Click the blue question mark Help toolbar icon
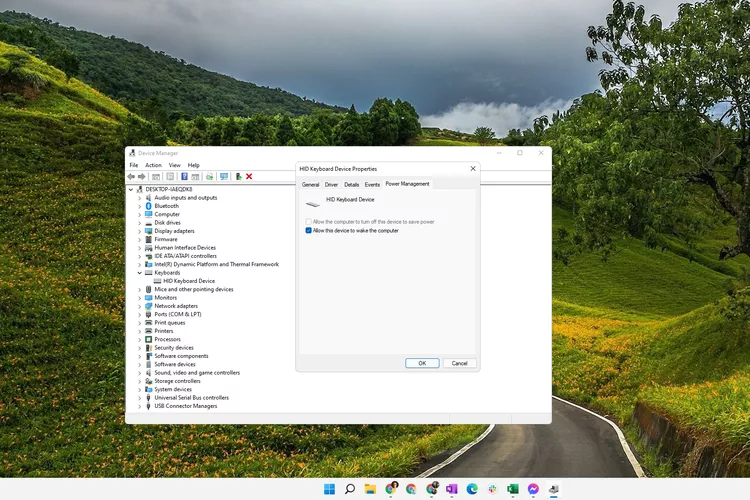Viewport: 750px width, 500px height. [x=184, y=177]
